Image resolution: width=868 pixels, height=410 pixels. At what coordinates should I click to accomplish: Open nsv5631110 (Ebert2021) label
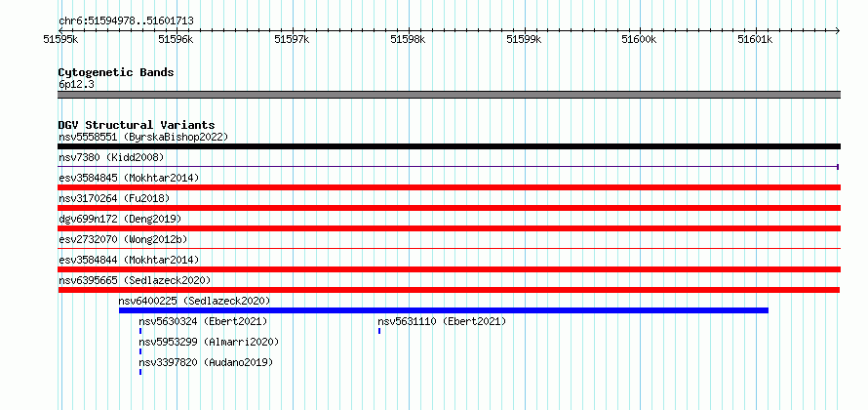pyautogui.click(x=442, y=321)
